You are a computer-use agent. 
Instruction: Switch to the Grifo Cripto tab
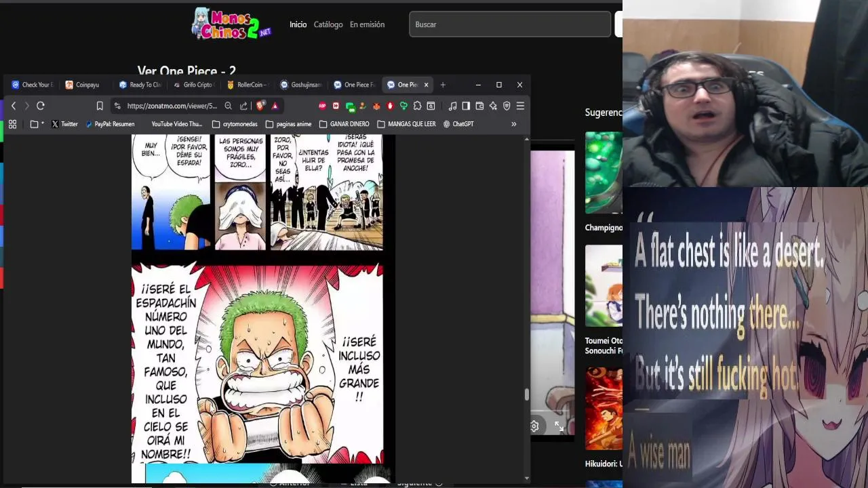coord(194,85)
